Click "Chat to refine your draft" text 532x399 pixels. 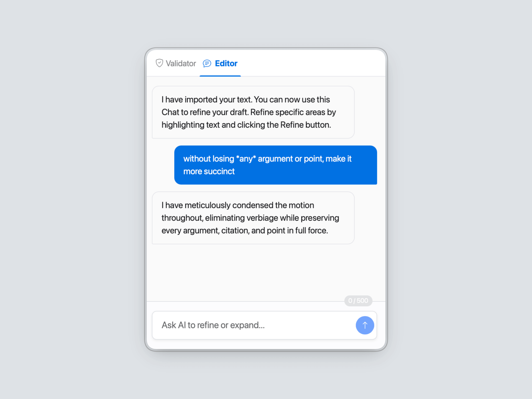(x=205, y=112)
